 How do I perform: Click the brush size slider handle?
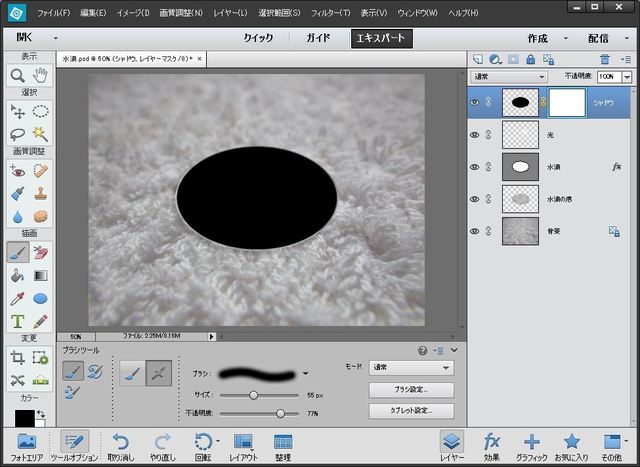point(253,395)
